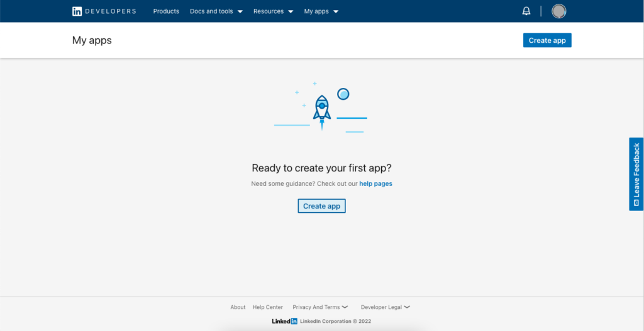This screenshot has width=644, height=331.
Task: Open the help pages link
Action: (375, 184)
